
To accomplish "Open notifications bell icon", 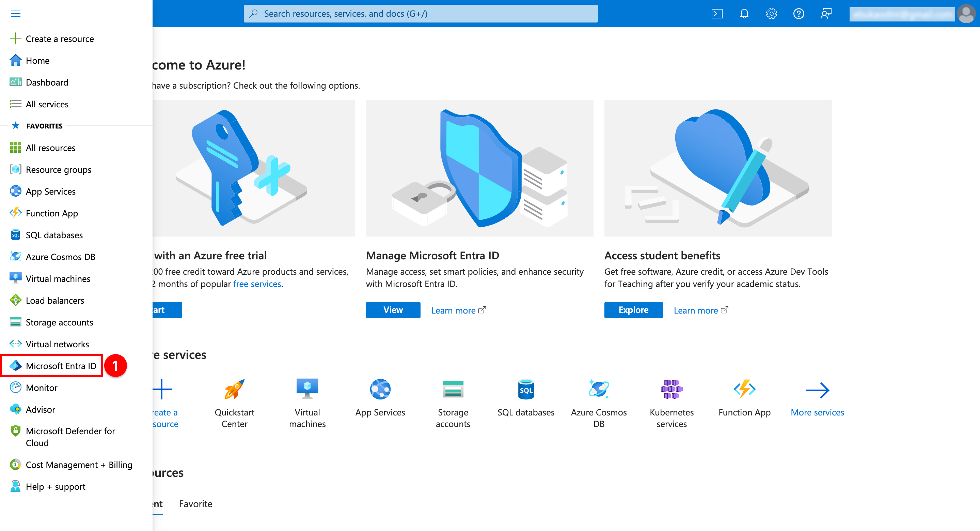I will 744,14.
